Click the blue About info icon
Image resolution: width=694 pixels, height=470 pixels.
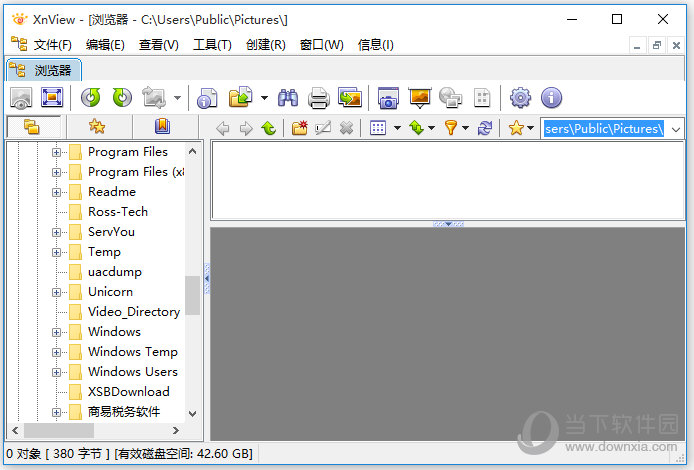click(x=551, y=98)
